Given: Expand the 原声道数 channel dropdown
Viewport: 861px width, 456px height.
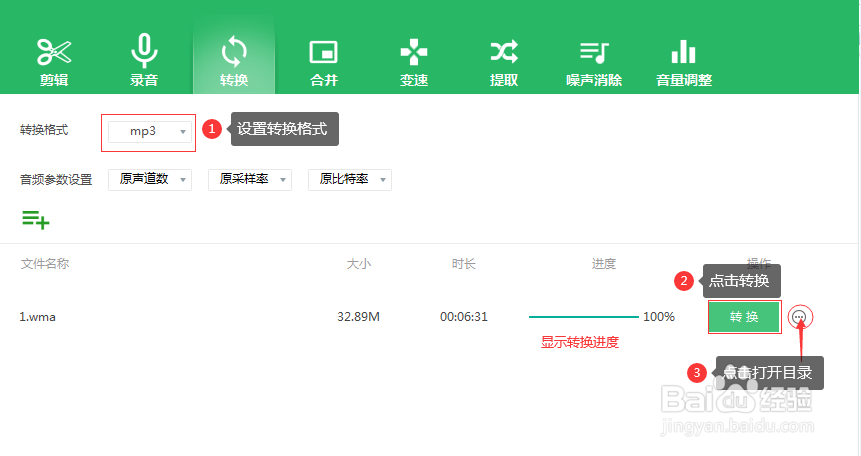Looking at the screenshot, I should point(149,180).
